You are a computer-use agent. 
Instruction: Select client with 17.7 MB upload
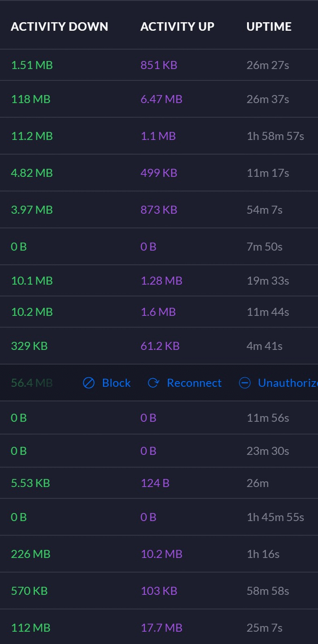(x=159, y=628)
